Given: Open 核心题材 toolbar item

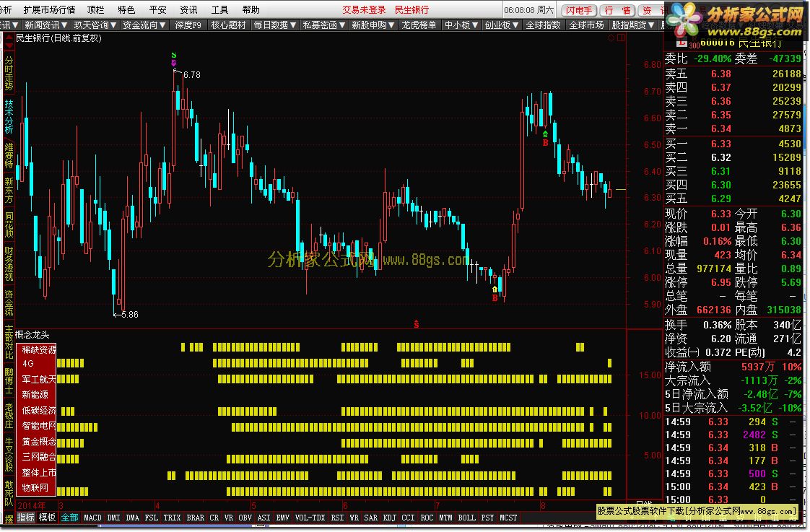Looking at the screenshot, I should (228, 25).
